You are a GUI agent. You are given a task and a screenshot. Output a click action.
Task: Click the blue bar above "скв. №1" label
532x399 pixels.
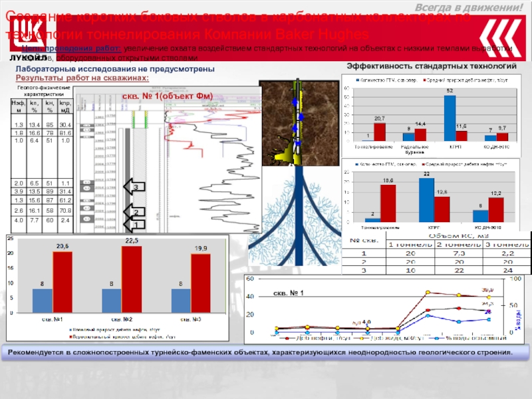pos(43,301)
